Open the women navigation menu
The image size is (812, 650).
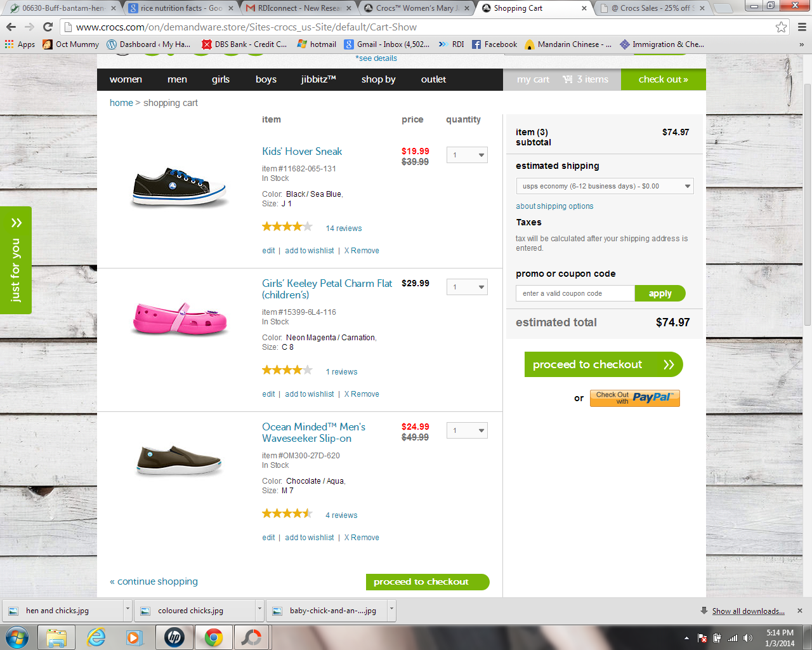point(126,79)
